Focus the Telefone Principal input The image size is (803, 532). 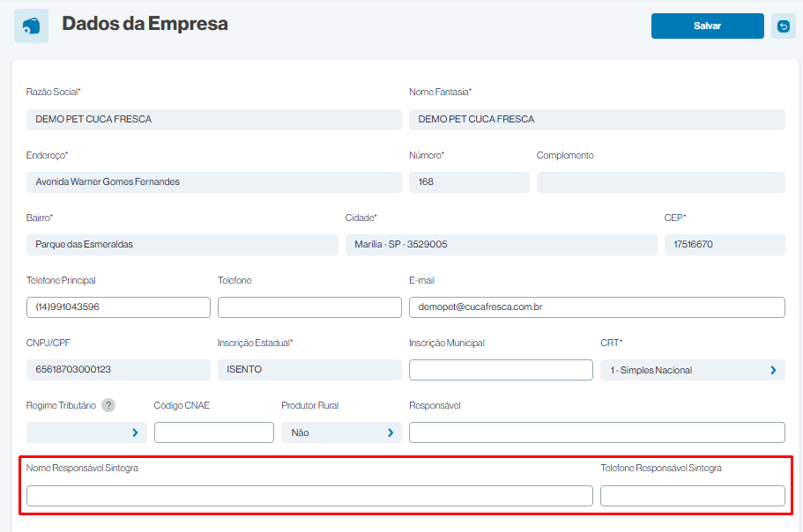(x=118, y=307)
